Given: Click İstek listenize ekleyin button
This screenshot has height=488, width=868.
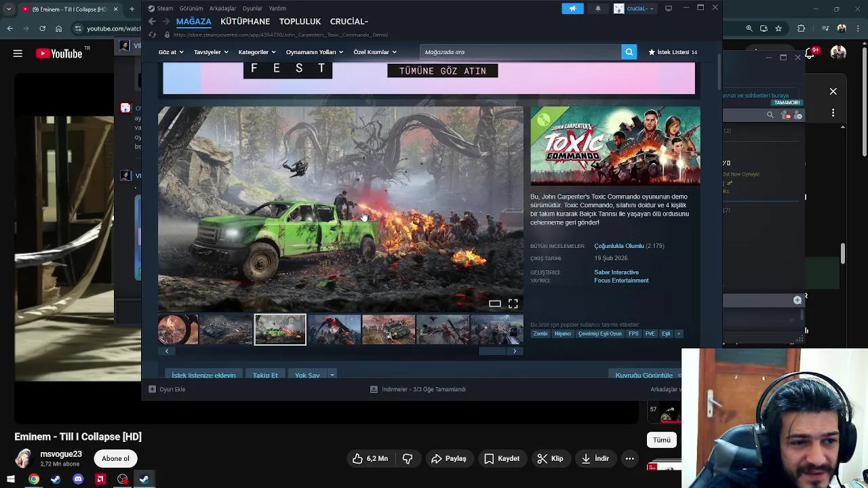Looking at the screenshot, I should (x=203, y=375).
